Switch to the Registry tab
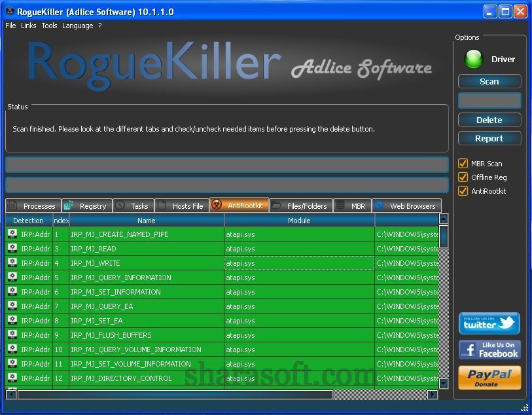Image resolution: width=532 pixels, height=415 pixels. (x=87, y=206)
